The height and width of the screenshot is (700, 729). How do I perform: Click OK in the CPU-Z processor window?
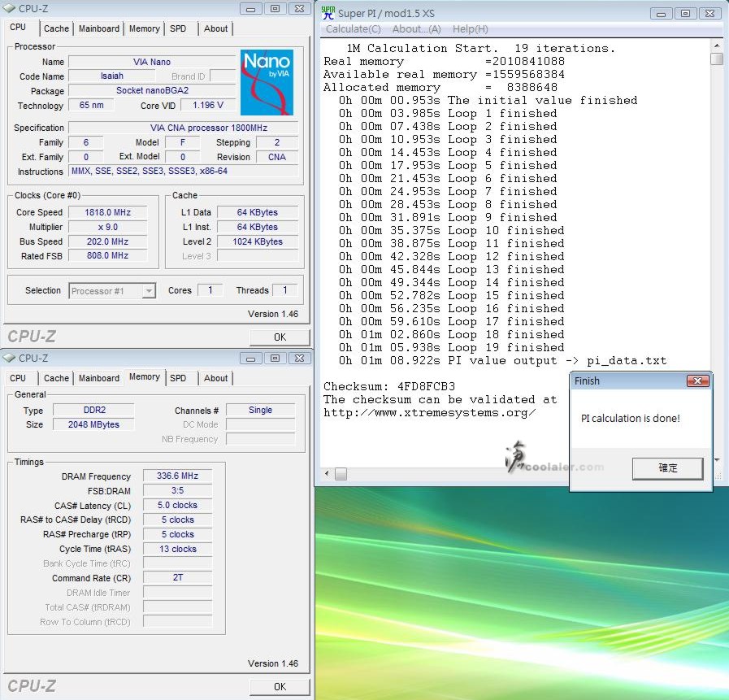[280, 337]
